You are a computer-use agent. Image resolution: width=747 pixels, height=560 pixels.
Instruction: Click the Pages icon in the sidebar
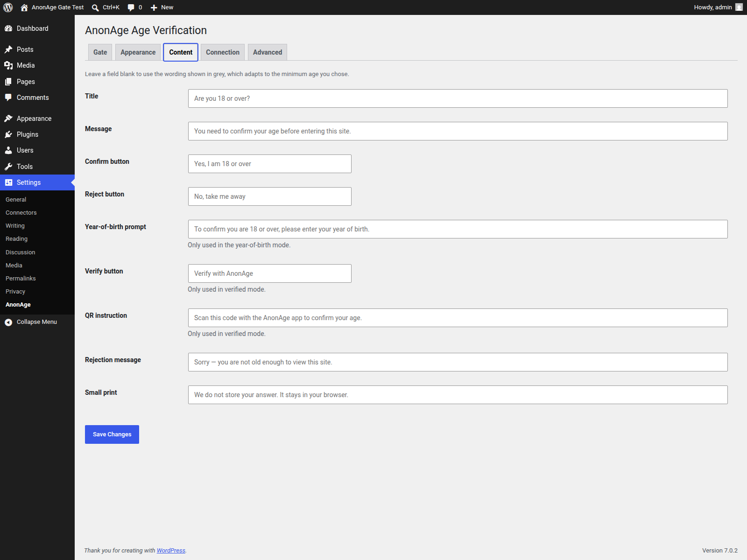(8, 82)
